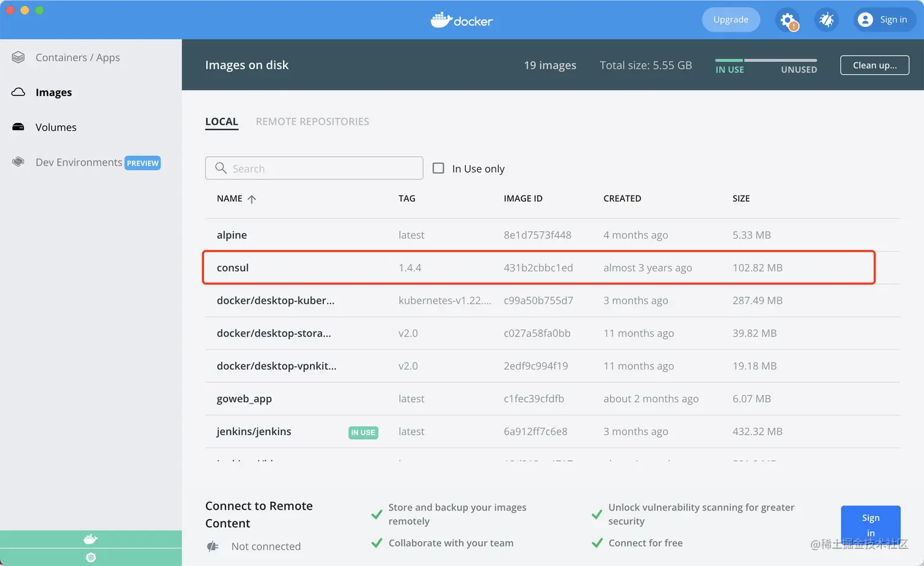Click image ID c1fec39cfdfb

click(x=534, y=399)
